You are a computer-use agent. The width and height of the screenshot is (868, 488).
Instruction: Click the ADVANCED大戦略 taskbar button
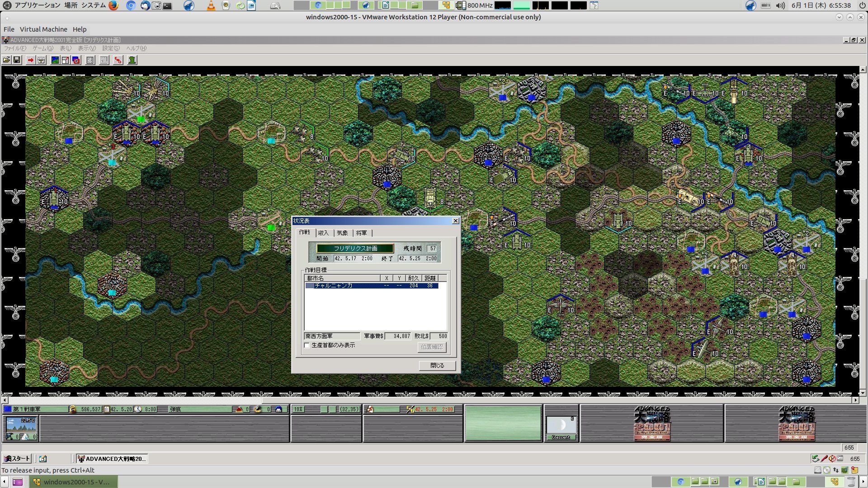tap(112, 459)
